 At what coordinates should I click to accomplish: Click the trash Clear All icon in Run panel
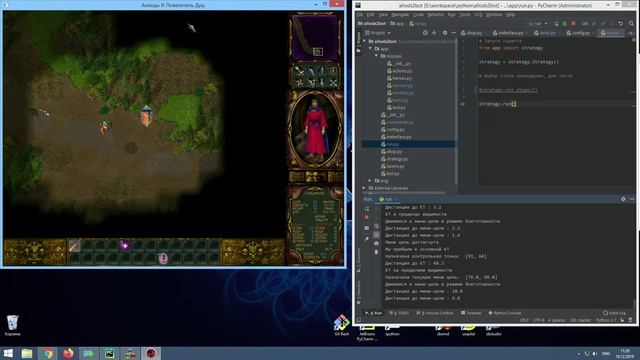pos(376,252)
